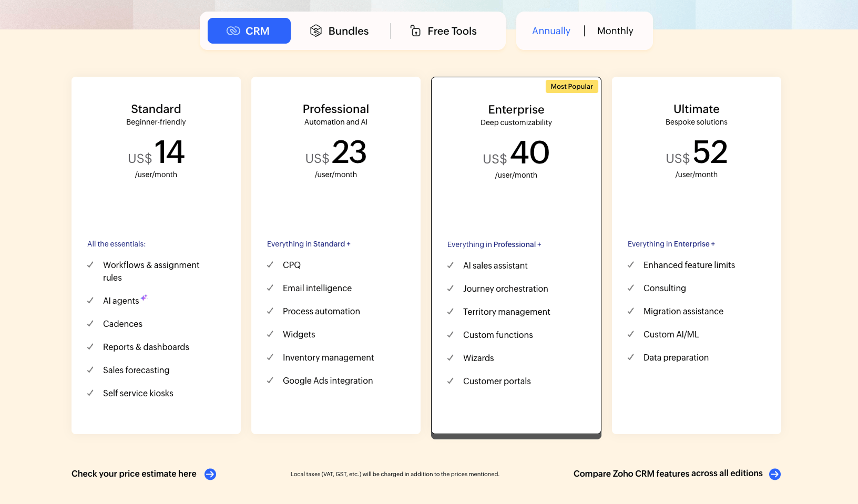
Task: Click the Enterprise plan title
Action: point(516,109)
